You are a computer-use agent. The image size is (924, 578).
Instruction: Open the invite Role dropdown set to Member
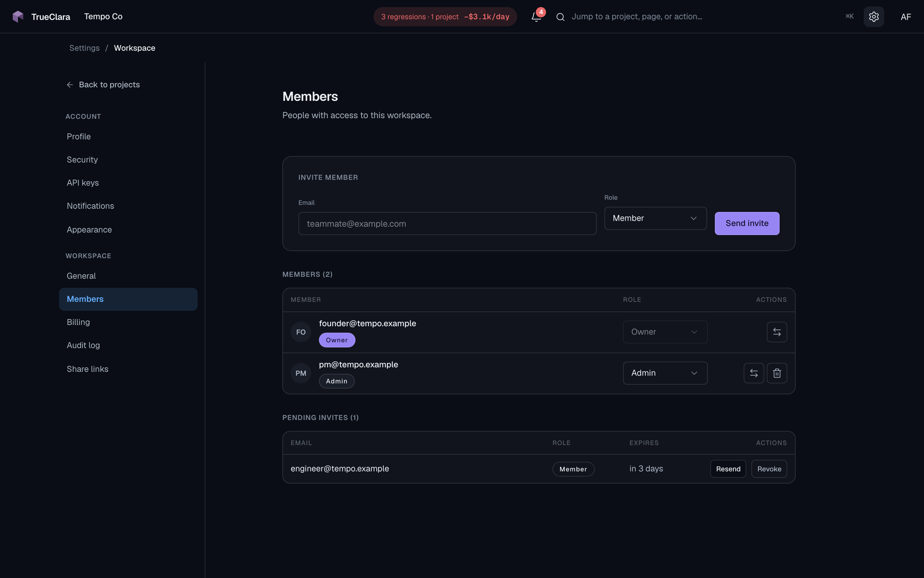(655, 218)
